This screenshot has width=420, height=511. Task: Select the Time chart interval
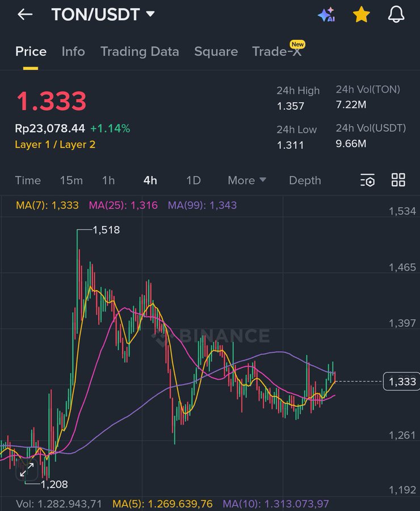click(x=28, y=180)
